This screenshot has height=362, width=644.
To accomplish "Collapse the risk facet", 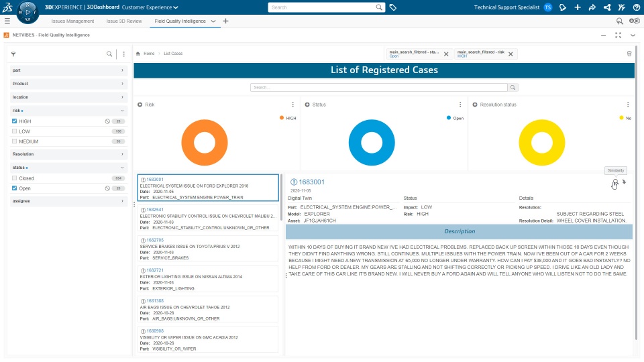I will (68, 111).
